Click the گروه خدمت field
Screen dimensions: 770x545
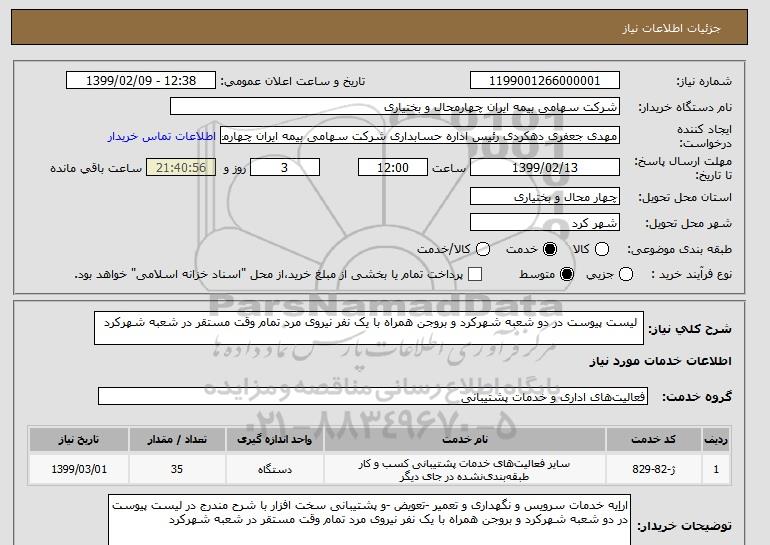373,396
